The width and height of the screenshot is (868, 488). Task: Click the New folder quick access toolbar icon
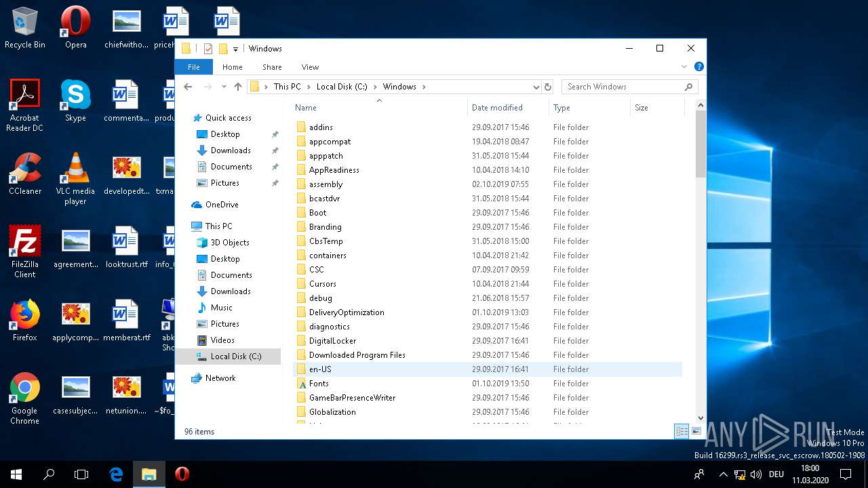point(222,49)
